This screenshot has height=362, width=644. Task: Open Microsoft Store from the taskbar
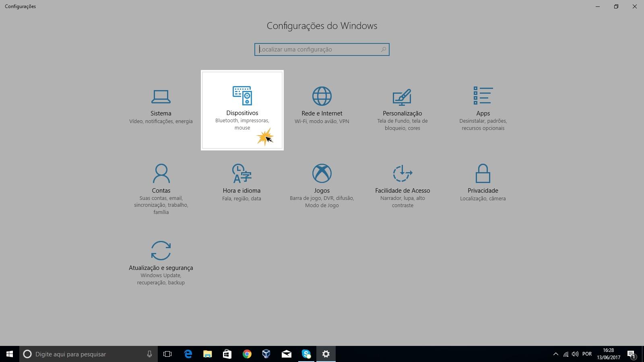pos(227,354)
